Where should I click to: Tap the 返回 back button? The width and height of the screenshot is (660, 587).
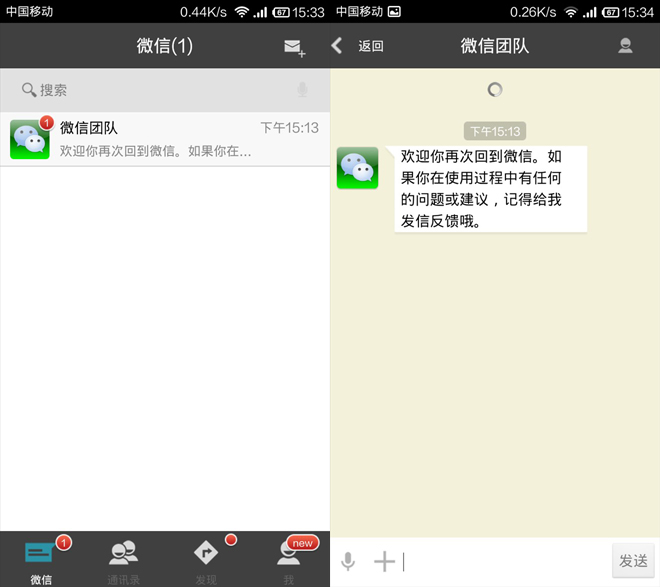point(371,46)
